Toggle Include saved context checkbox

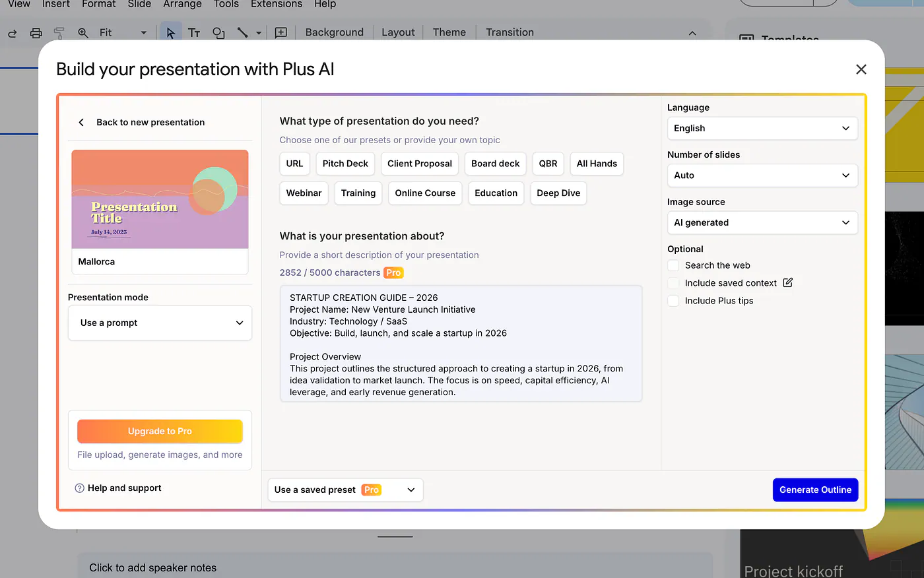(673, 283)
